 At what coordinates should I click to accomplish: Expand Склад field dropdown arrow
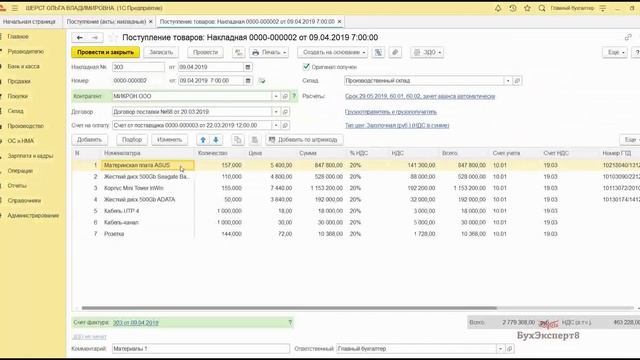[x=508, y=81]
